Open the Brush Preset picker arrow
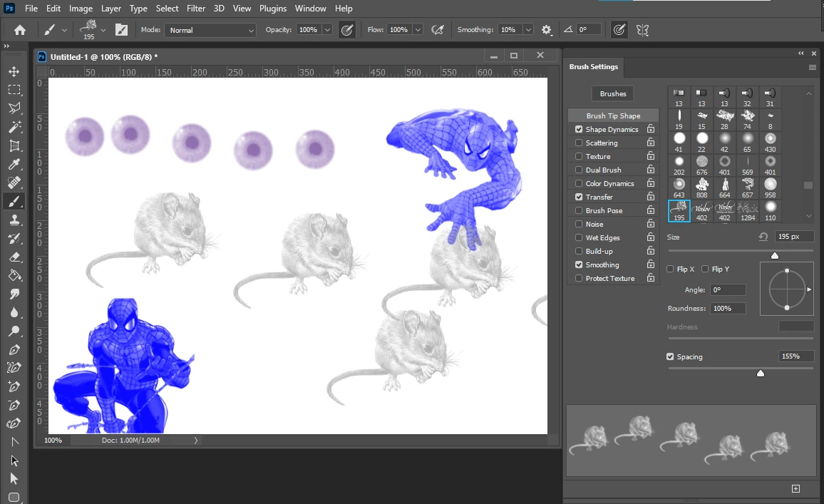 [x=103, y=30]
